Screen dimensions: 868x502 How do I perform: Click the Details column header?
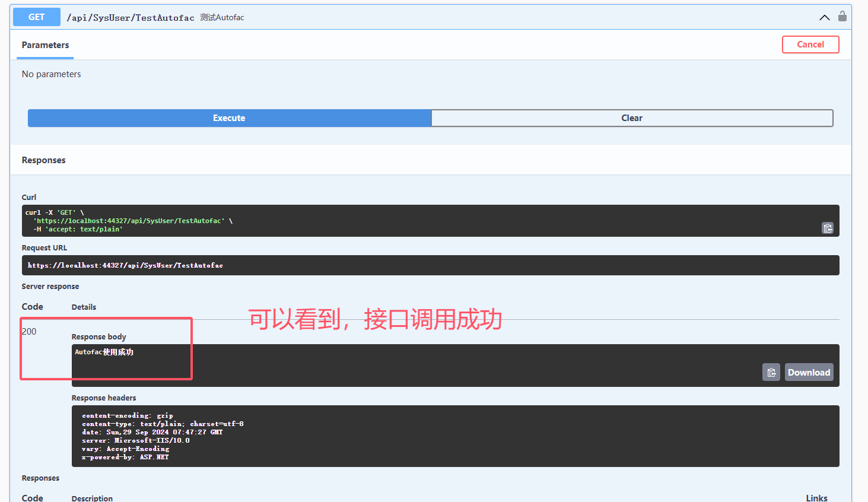point(84,307)
